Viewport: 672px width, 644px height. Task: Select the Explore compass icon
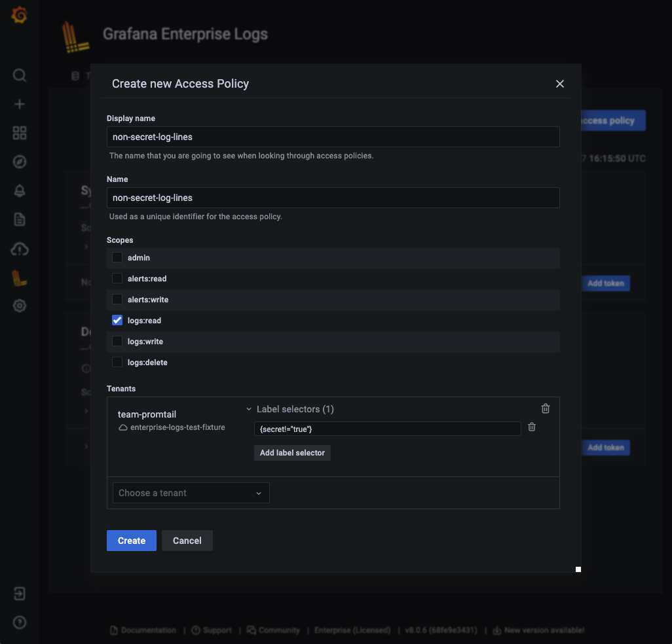click(x=19, y=161)
